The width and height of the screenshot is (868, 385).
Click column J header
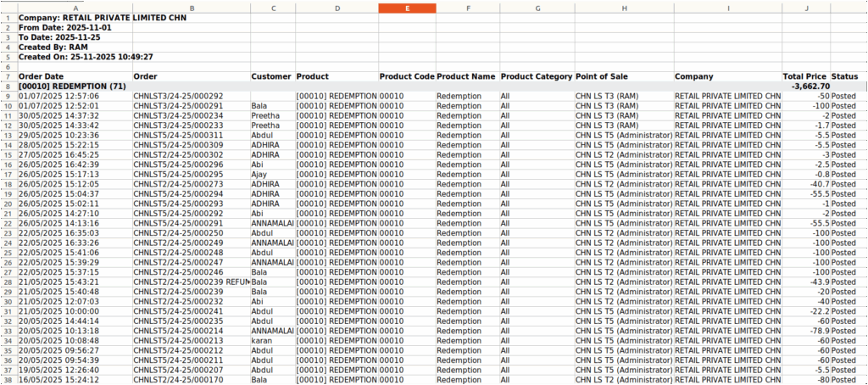[806, 8]
